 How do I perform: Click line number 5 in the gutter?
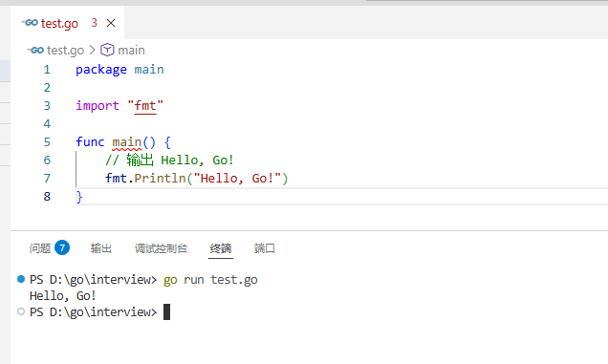click(x=47, y=142)
